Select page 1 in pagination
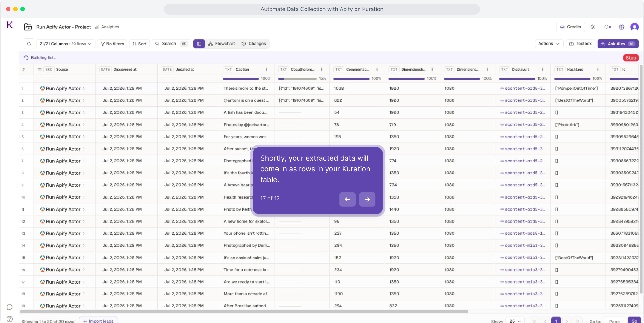644x323 pixels. pos(556,321)
